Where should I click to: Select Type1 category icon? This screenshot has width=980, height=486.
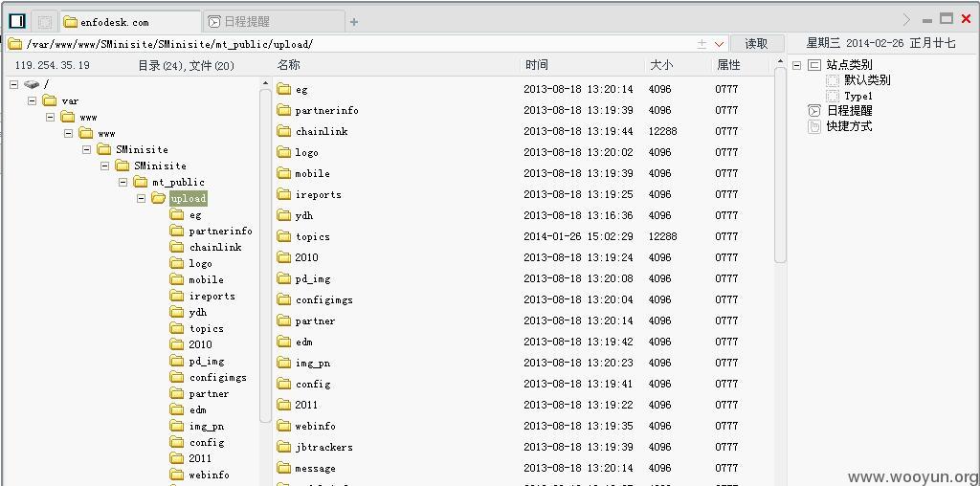(x=833, y=96)
